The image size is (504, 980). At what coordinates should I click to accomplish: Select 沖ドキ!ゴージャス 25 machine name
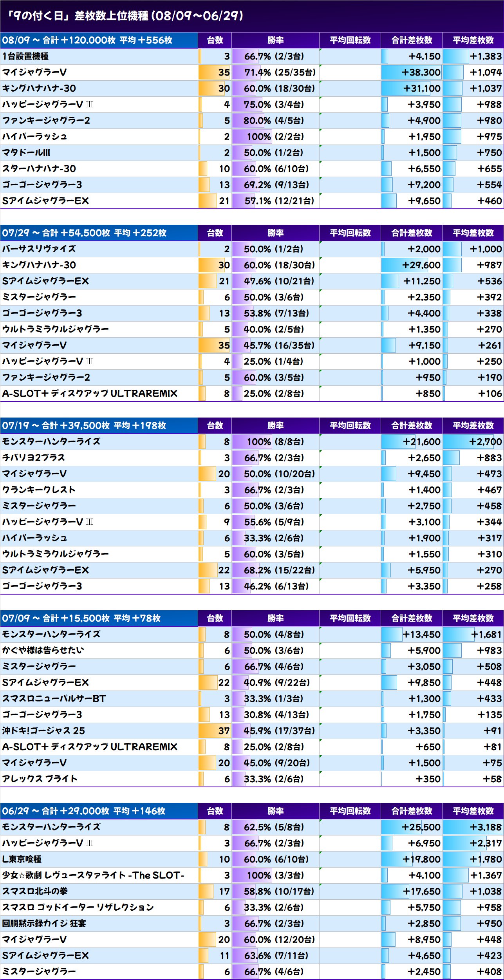(43, 731)
